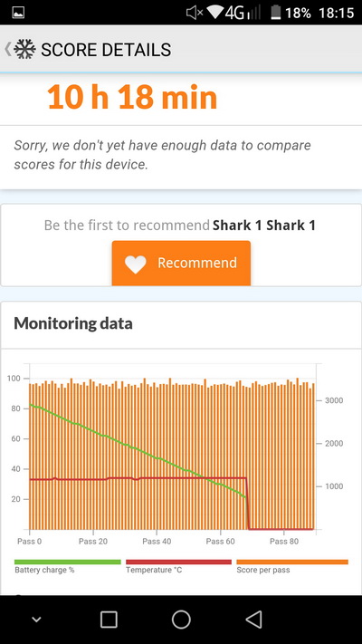Open Recent apps square button
The height and width of the screenshot is (644, 362).
pos(109,619)
